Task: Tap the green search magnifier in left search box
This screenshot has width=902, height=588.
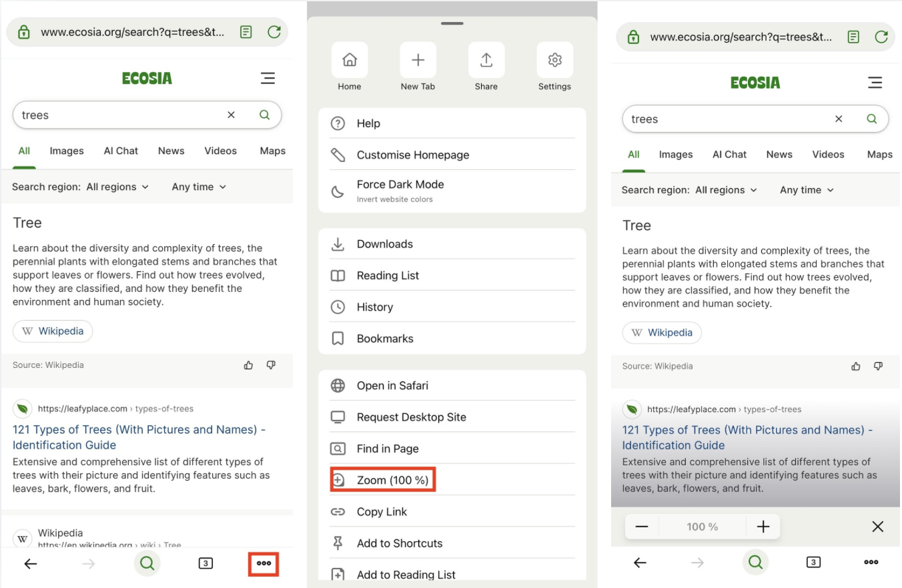Action: pos(264,115)
